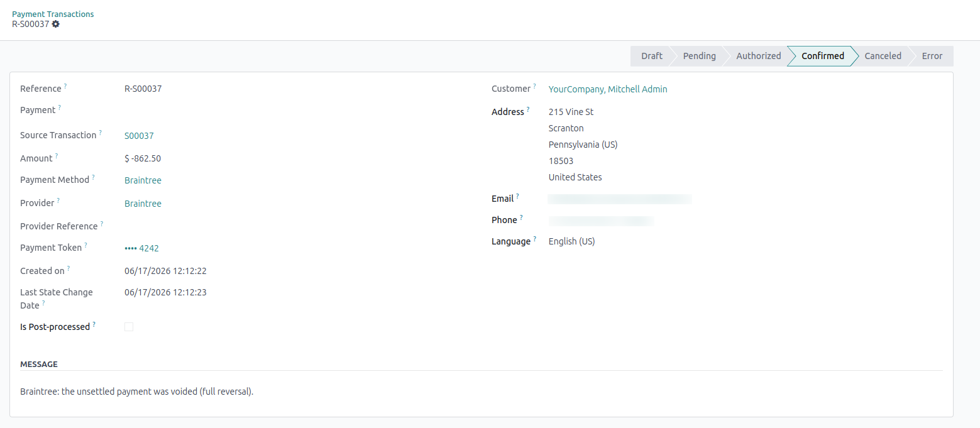980x428 pixels.
Task: Open source transaction S00037 link
Action: click(x=139, y=136)
